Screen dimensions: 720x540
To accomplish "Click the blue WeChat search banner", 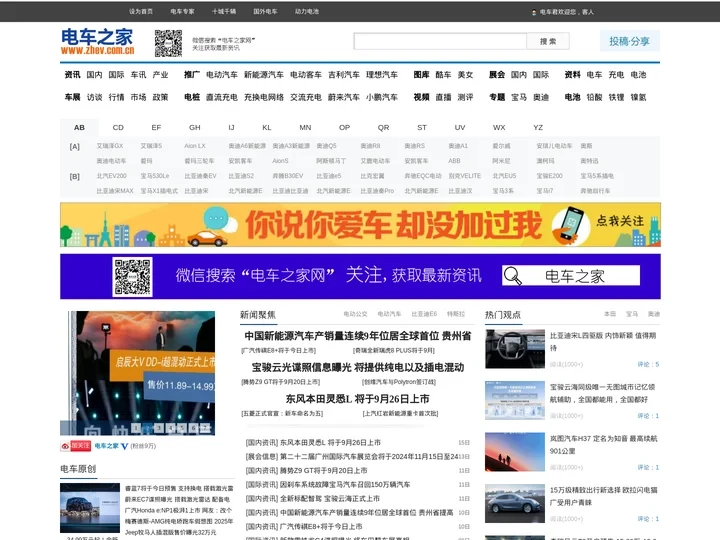I will point(360,276).
